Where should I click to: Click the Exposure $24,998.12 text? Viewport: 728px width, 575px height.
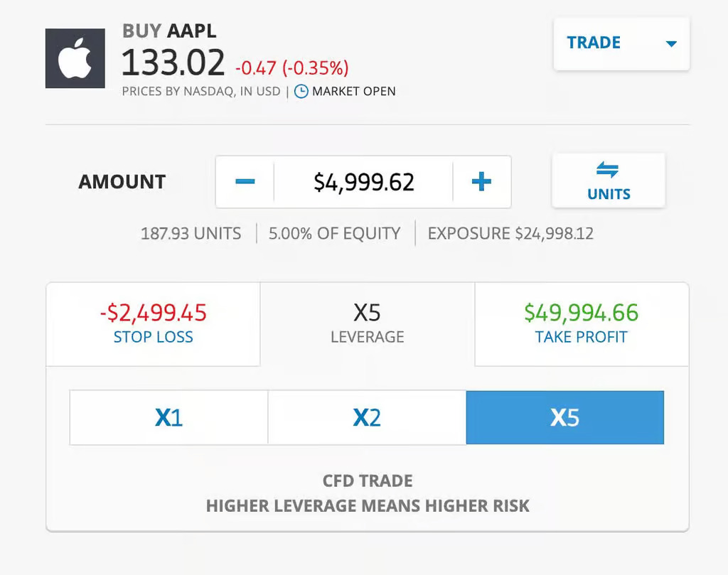coord(510,233)
